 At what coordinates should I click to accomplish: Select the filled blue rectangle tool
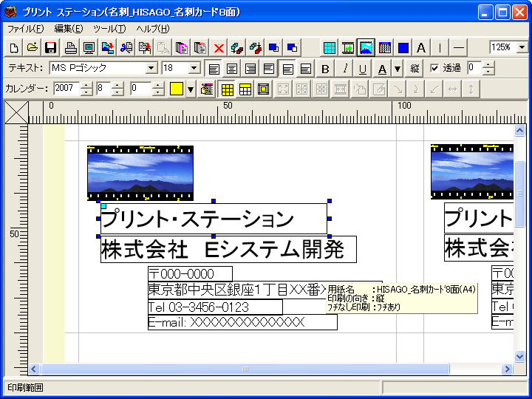point(403,48)
